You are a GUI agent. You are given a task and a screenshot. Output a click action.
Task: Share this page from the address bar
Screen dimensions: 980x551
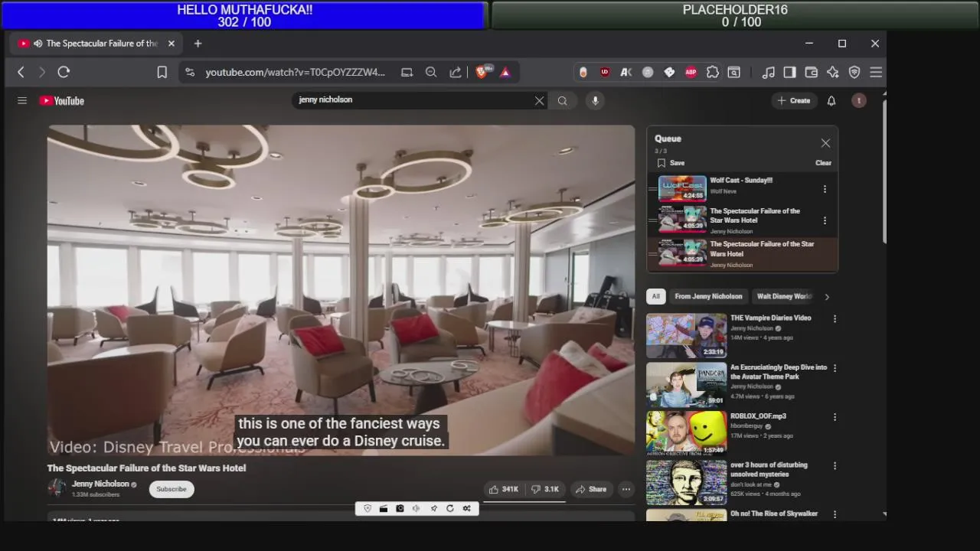pyautogui.click(x=456, y=72)
